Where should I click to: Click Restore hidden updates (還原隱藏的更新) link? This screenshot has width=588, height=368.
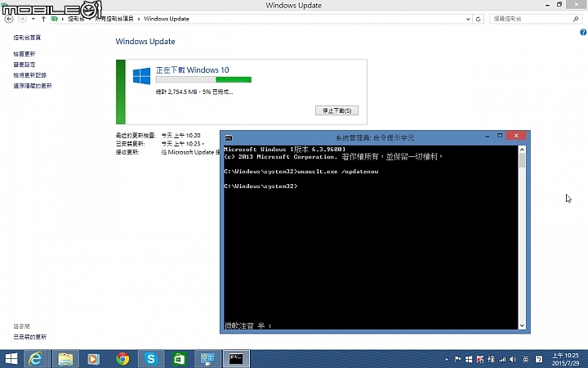click(x=33, y=86)
